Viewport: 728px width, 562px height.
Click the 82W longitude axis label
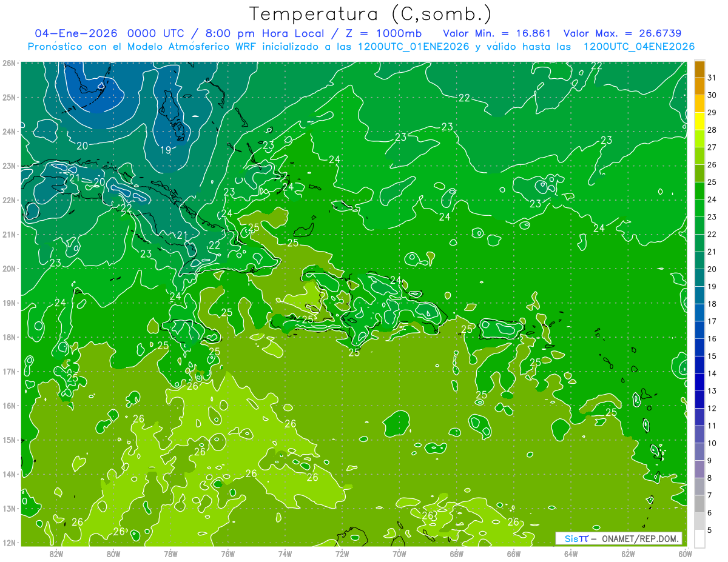tap(56, 553)
